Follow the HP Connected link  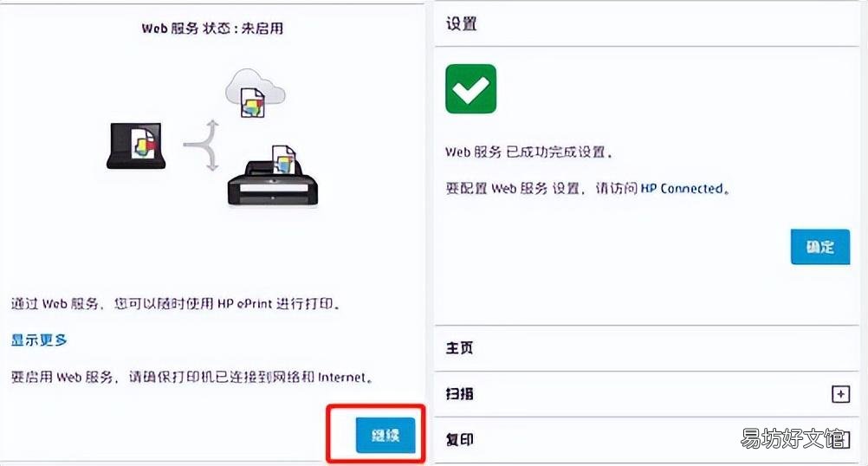tap(682, 189)
